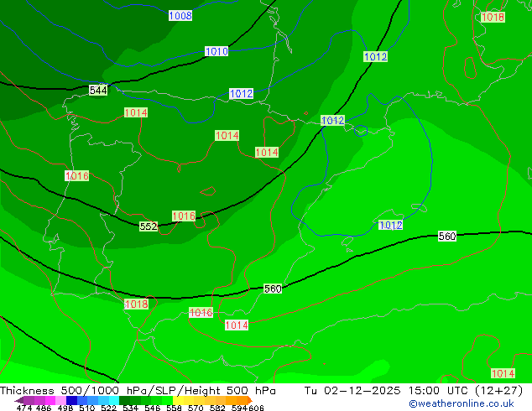Click the red 1018 label in top corner

pos(493,18)
